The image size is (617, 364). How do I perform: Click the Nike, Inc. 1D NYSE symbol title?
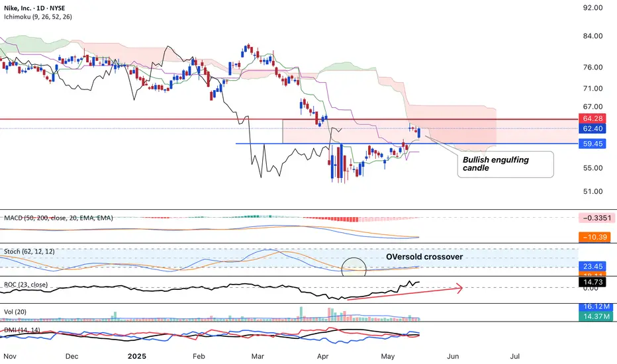point(34,8)
